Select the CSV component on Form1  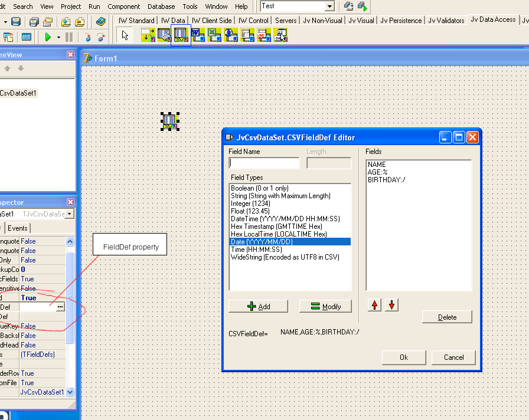(x=169, y=122)
